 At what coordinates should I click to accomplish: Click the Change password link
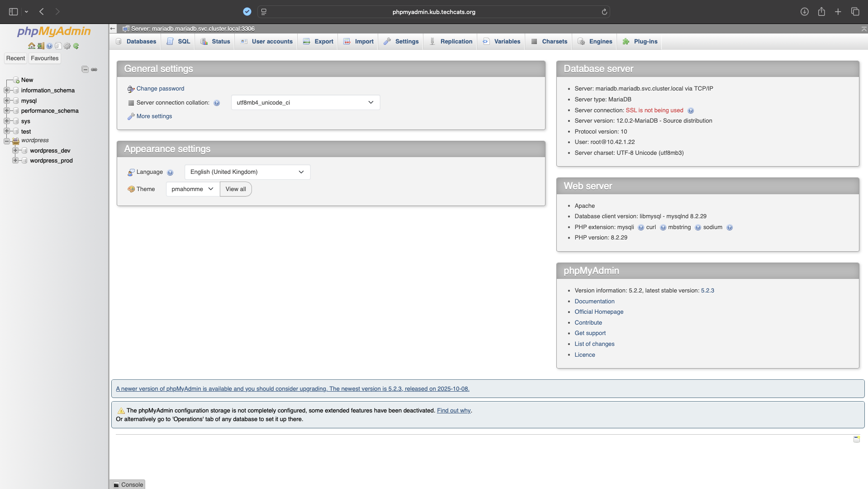pyautogui.click(x=161, y=88)
